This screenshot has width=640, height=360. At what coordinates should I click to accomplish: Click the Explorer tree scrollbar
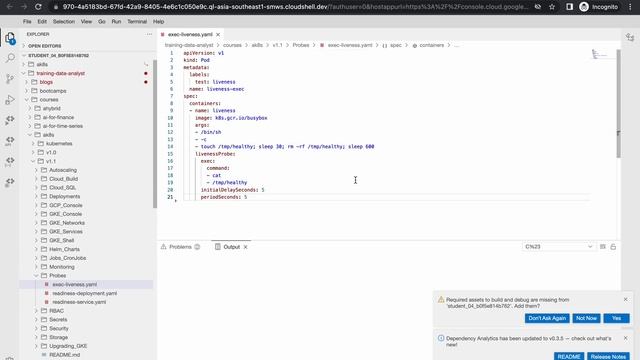(155, 134)
